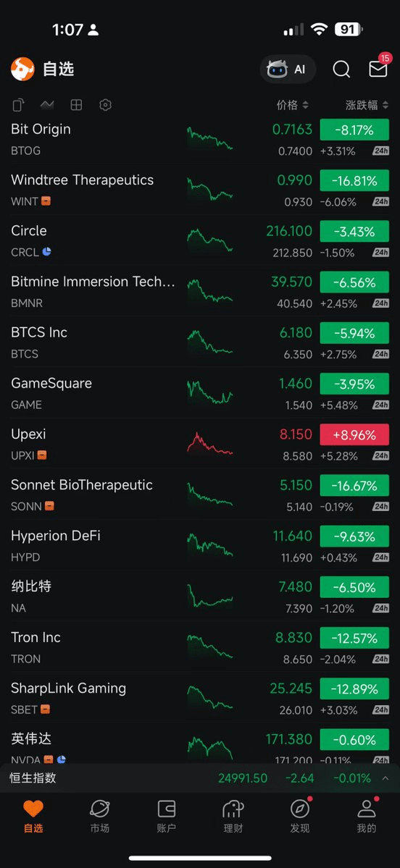This screenshot has height=868, width=400.
Task: Tap the GameSquare mini sparkline chart
Action: coord(210,392)
